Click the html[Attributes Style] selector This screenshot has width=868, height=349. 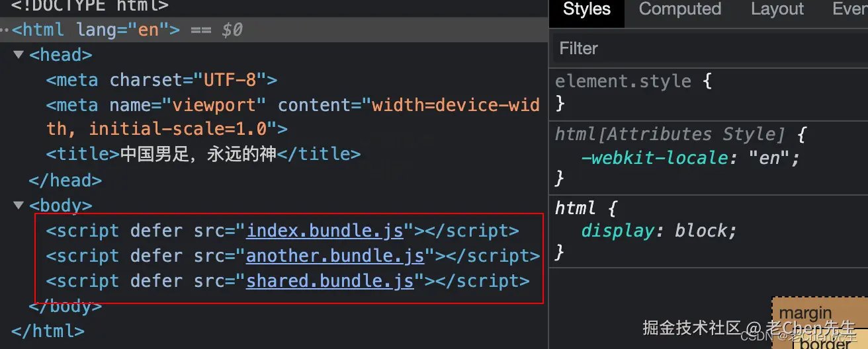[x=670, y=134]
